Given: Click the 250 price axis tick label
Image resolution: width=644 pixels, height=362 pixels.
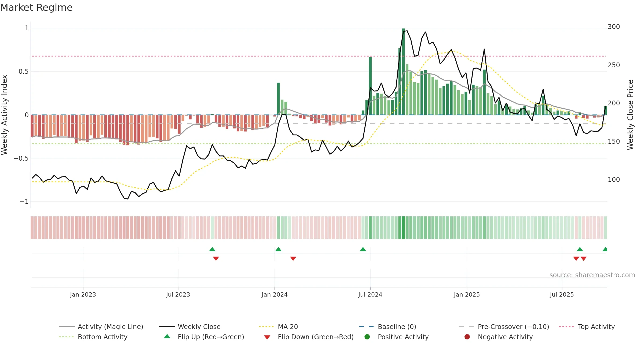Looking at the screenshot, I should pyautogui.click(x=614, y=65).
